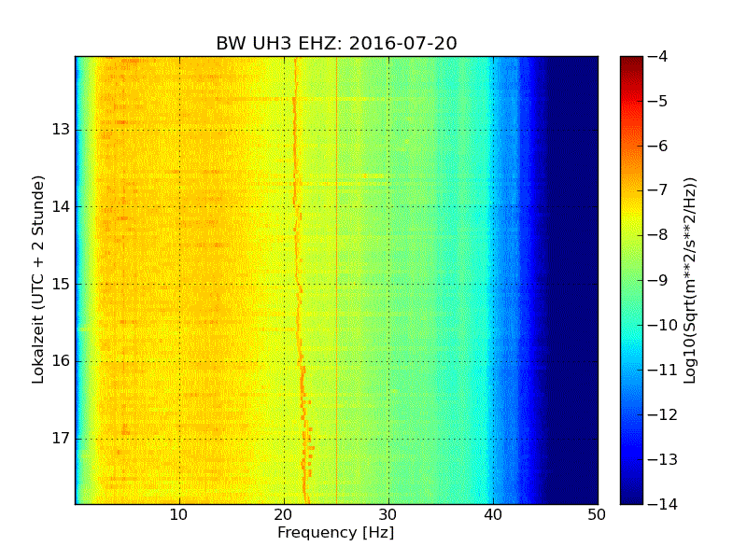This screenshot has width=747, height=560.
Task: Click the dark blue region above 45 Hz
Action: (x=571, y=280)
